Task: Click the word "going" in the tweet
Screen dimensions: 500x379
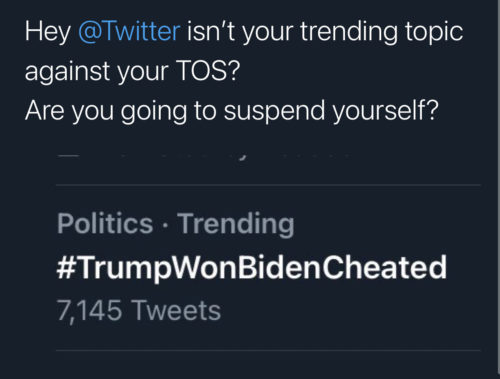Action: [x=154, y=112]
